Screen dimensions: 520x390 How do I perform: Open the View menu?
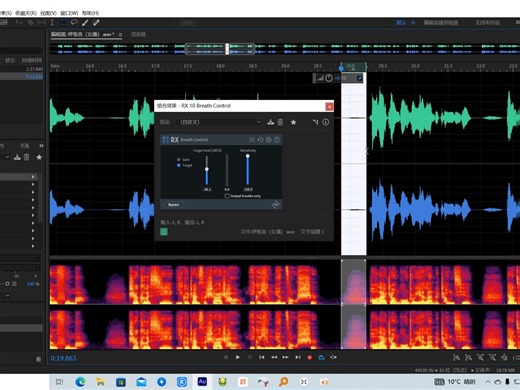click(48, 13)
